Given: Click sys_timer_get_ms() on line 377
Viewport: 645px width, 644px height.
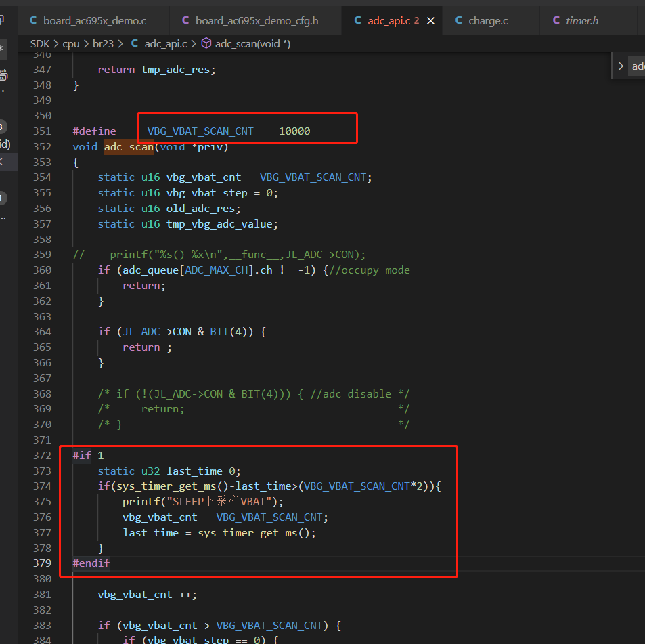Looking at the screenshot, I should (x=254, y=532).
